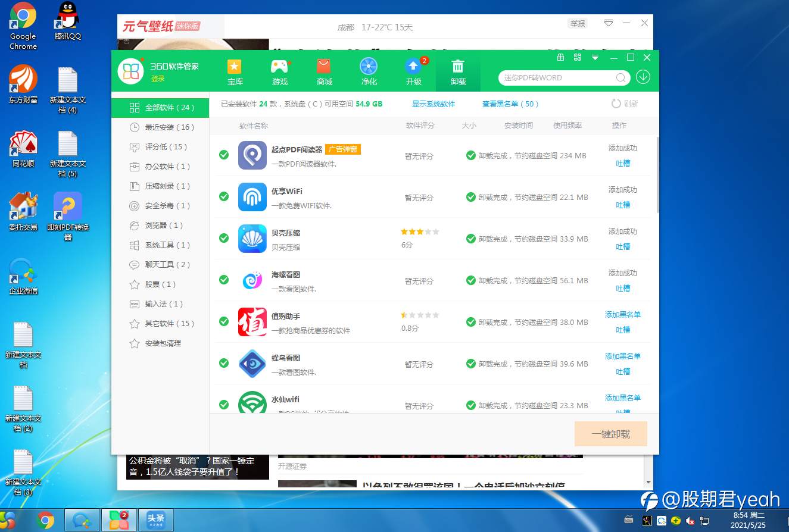
Task: Click 头条 app in the taskbar
Action: point(155,520)
